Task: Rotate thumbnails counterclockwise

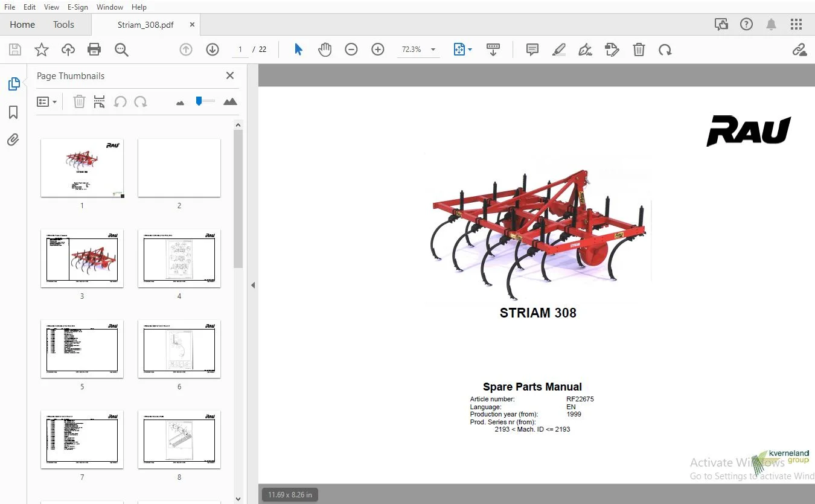Action: coord(120,102)
